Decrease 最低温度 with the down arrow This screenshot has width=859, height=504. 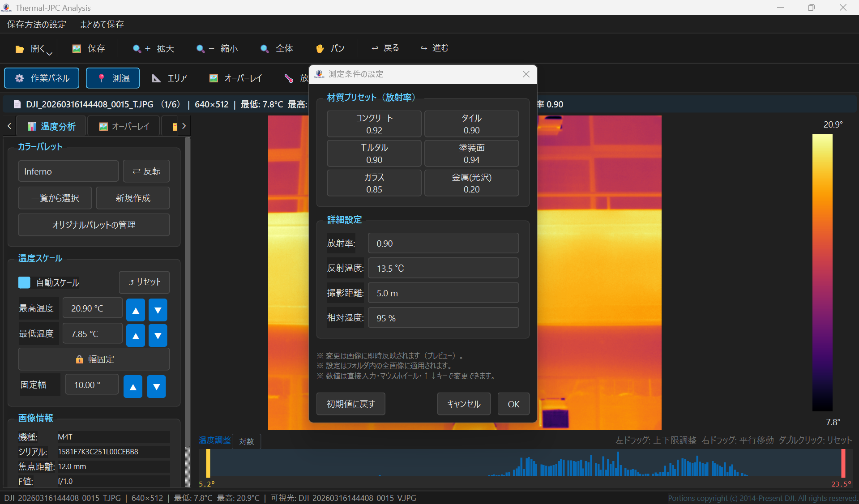click(x=158, y=336)
